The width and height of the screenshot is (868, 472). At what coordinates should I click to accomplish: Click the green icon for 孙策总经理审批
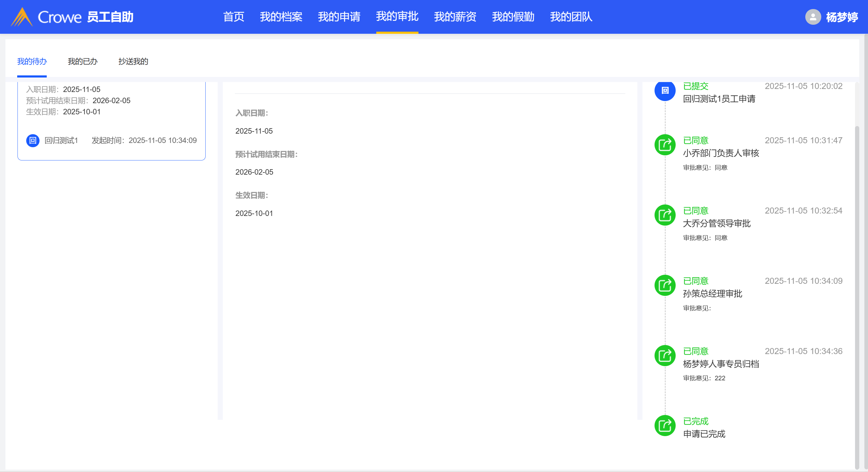click(x=664, y=286)
